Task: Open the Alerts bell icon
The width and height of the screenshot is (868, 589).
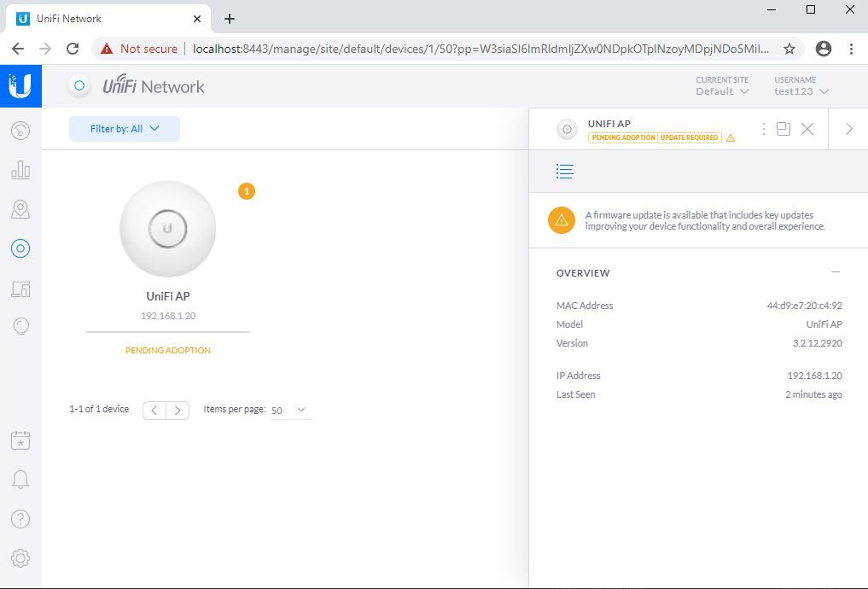Action: [20, 480]
